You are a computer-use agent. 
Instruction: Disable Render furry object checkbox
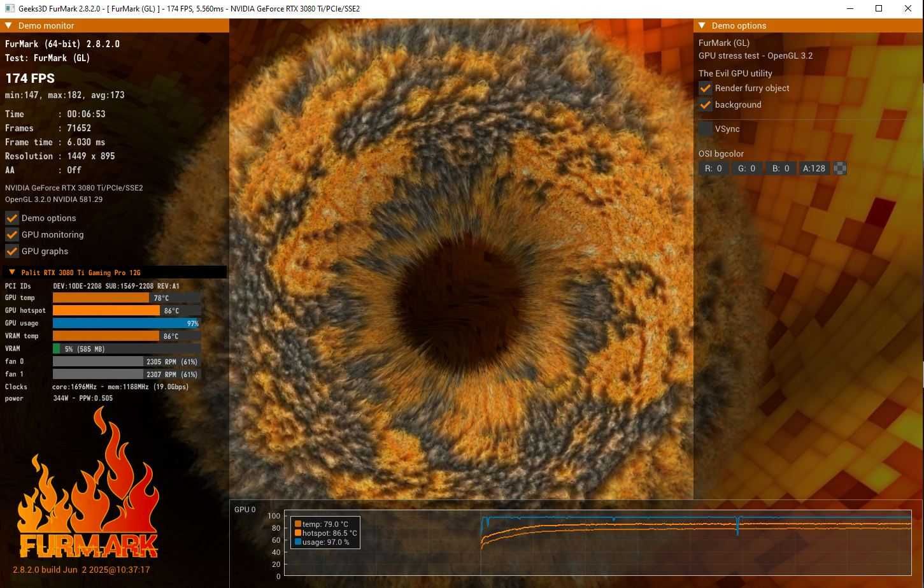click(x=705, y=88)
